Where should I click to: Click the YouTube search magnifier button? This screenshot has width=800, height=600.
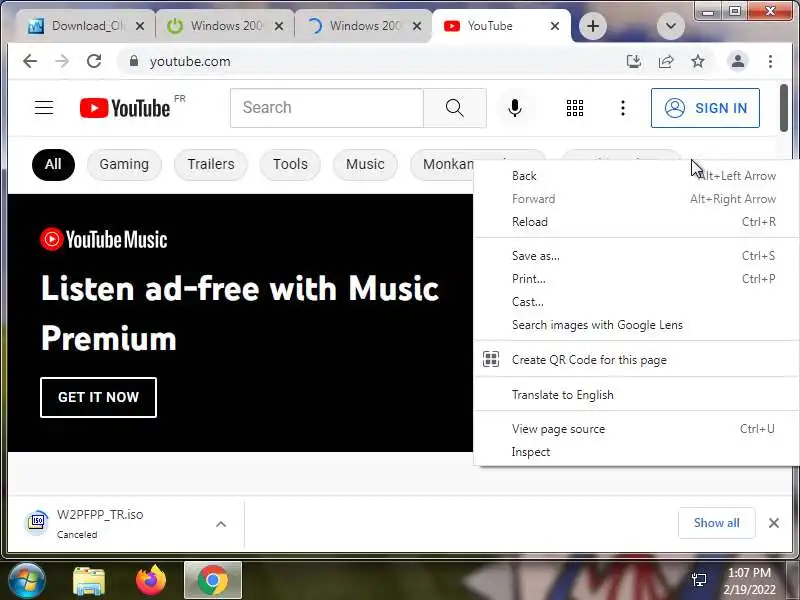tap(455, 108)
